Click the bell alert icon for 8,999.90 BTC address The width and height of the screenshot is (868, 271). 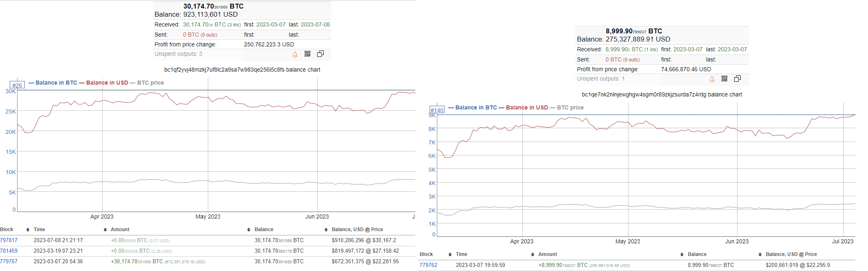[711, 79]
